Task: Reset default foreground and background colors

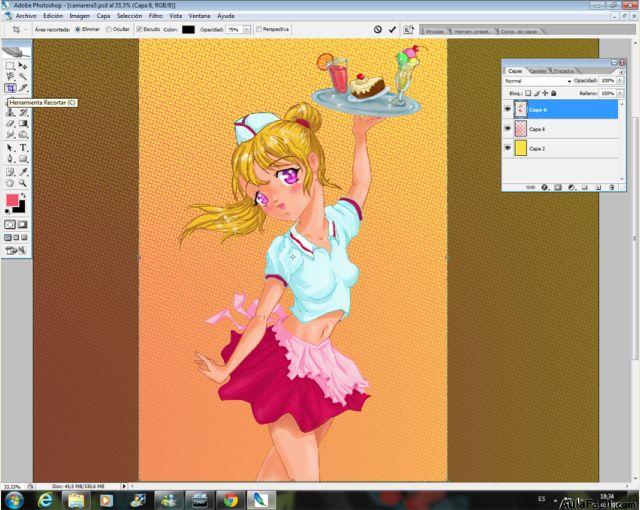Action: click(7, 211)
